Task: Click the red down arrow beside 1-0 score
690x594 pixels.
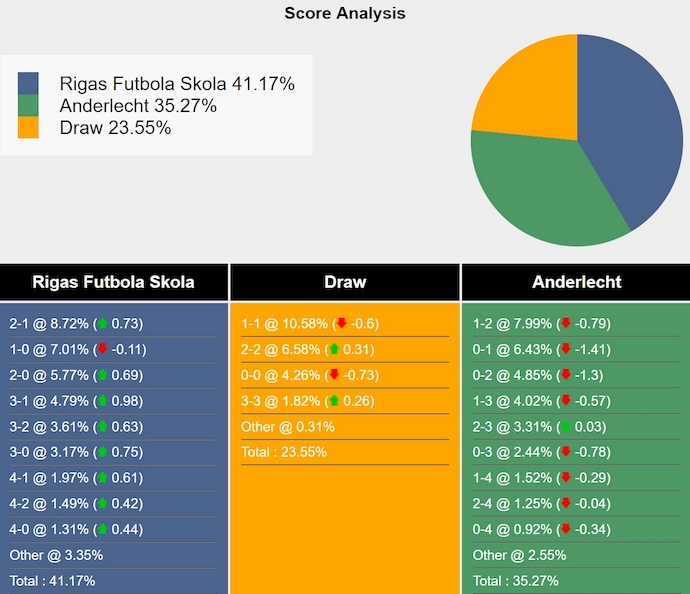Action: (x=102, y=349)
